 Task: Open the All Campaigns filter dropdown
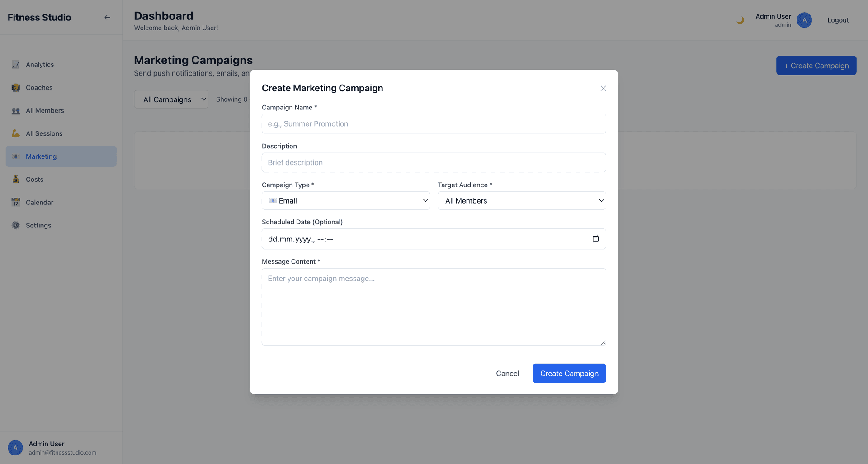pos(171,99)
